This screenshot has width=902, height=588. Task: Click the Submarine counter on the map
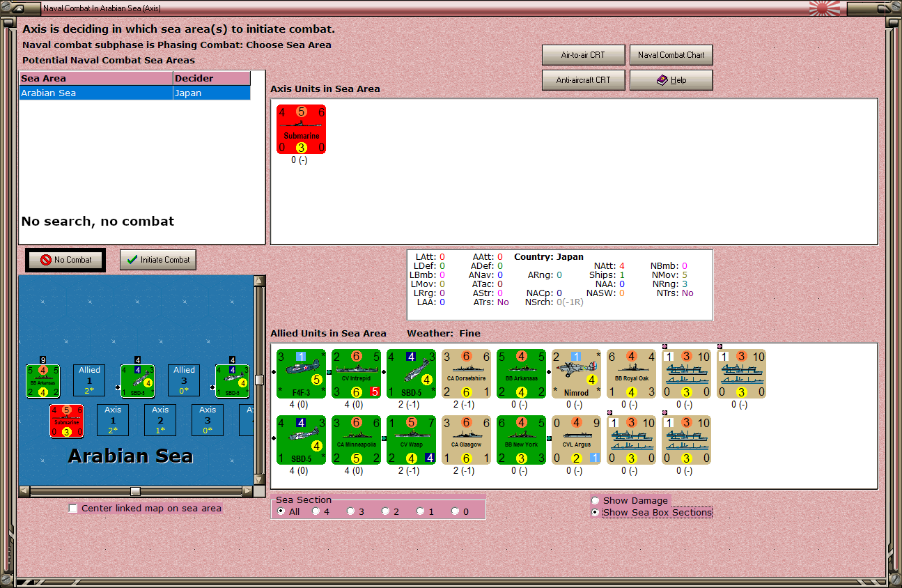pyautogui.click(x=67, y=421)
